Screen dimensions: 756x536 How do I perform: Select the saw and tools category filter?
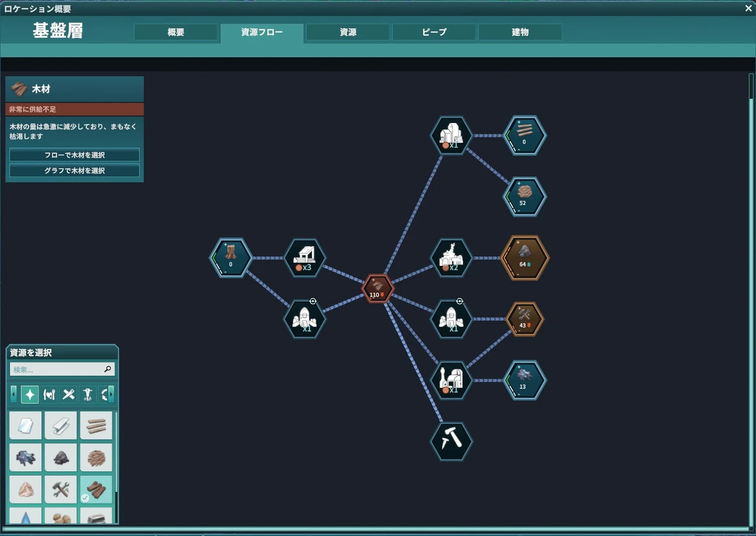click(x=69, y=394)
